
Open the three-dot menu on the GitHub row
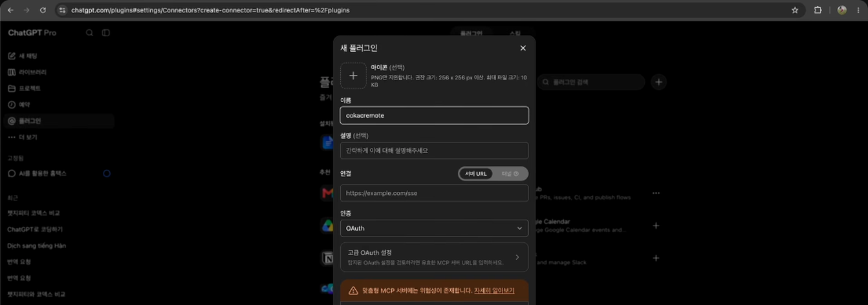pos(656,193)
